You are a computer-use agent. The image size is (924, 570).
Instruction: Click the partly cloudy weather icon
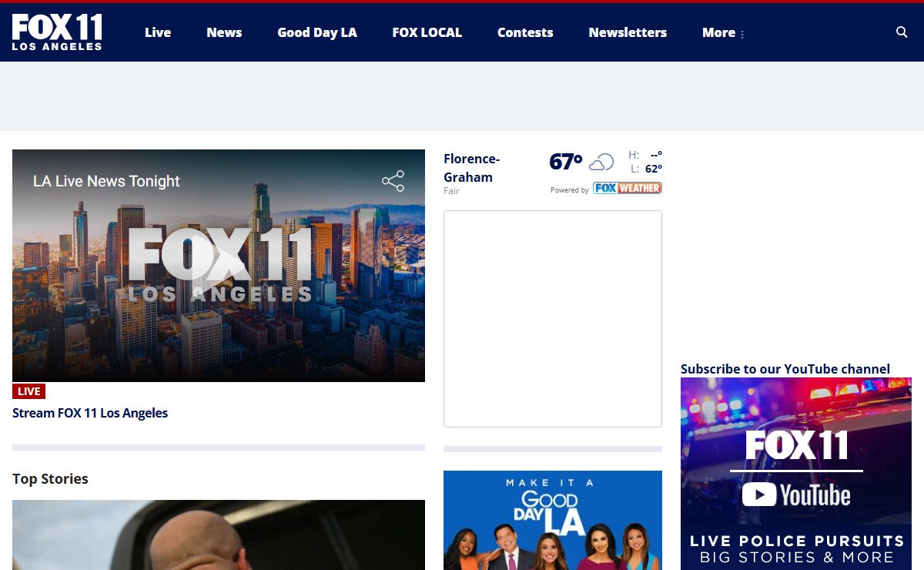[x=601, y=162]
